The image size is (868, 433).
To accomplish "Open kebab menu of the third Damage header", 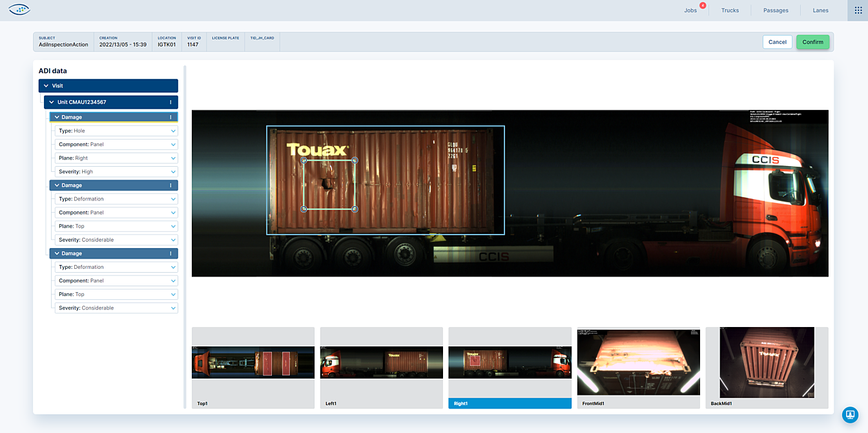I will click(x=170, y=253).
